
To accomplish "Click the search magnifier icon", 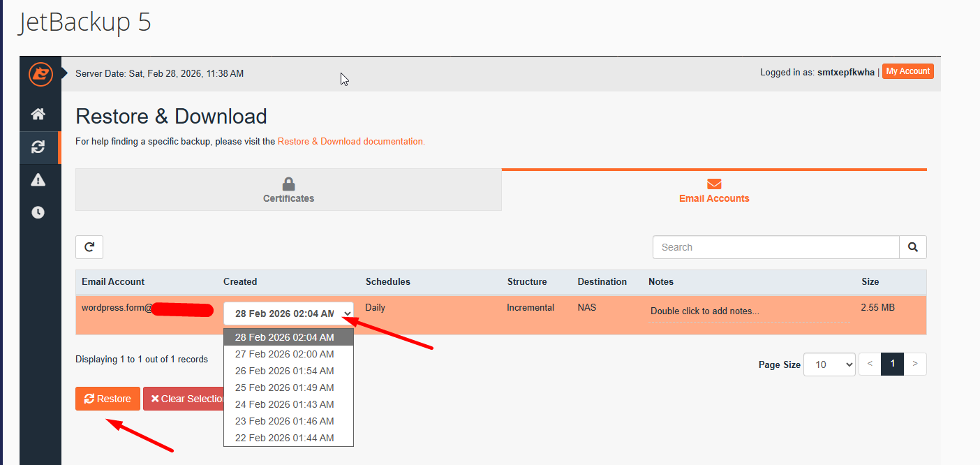I will click(912, 247).
